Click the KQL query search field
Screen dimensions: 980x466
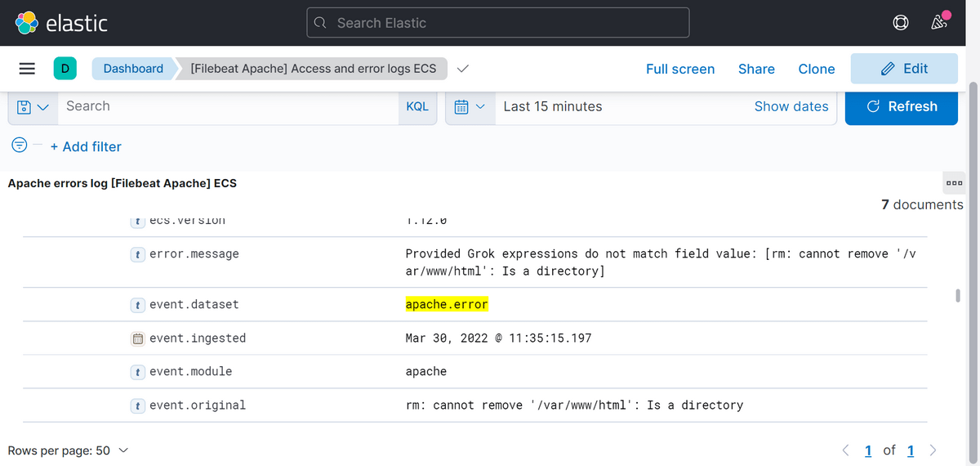[x=227, y=106]
